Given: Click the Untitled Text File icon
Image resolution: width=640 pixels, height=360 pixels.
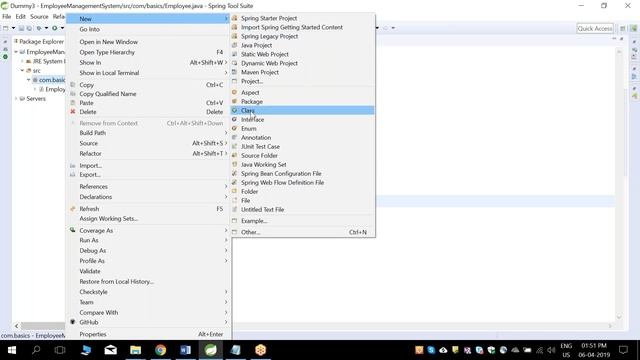Looking at the screenshot, I should pyautogui.click(x=234, y=209).
